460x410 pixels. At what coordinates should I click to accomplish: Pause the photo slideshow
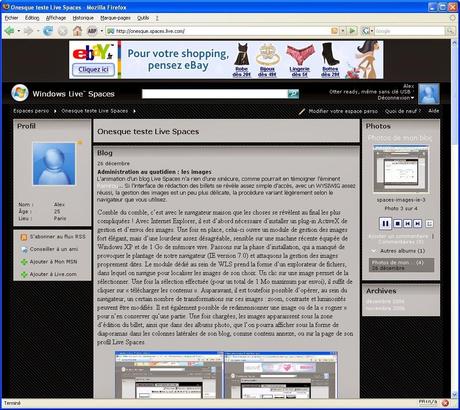[x=385, y=223]
